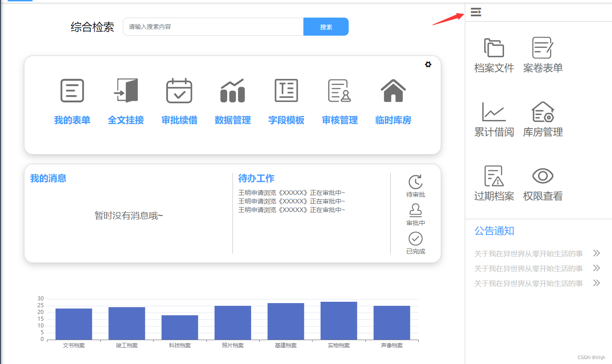Select the 档案文件 label in sidebar
The image size is (612, 364).
tap(494, 68)
